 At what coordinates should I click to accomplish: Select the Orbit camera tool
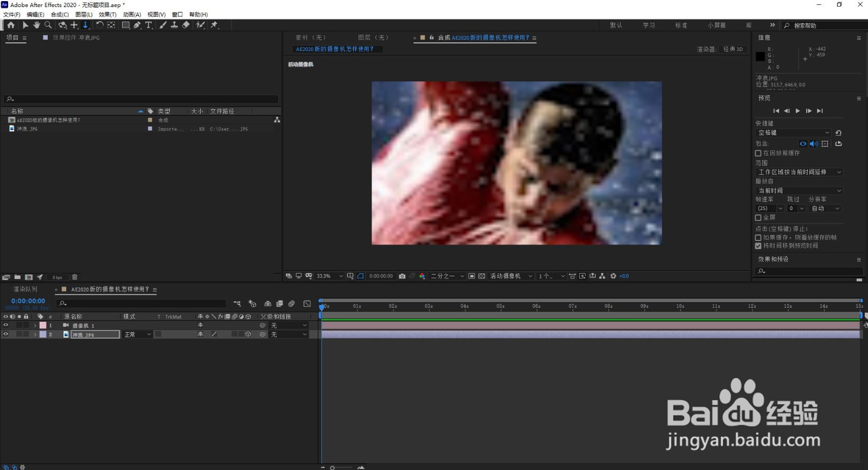pos(62,25)
